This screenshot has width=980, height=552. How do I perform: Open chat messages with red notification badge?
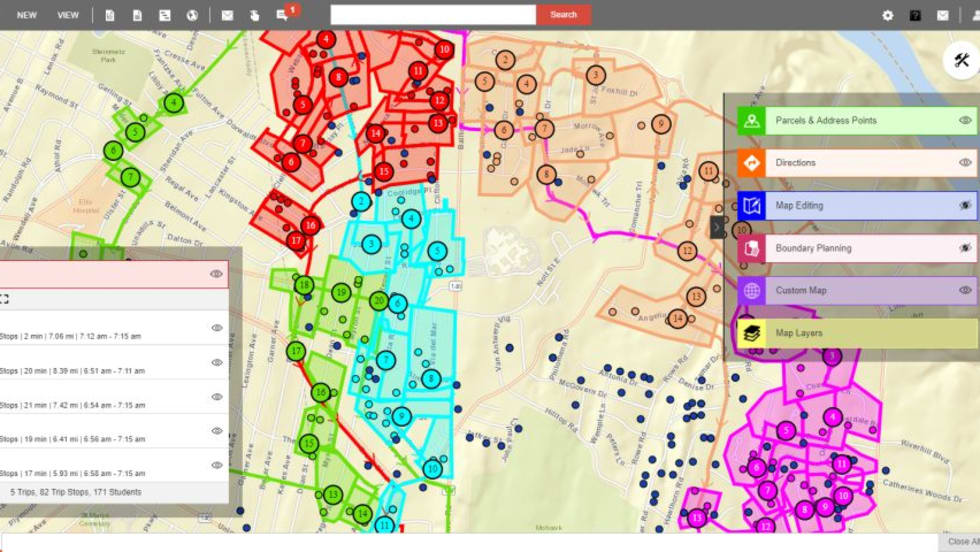pyautogui.click(x=283, y=15)
